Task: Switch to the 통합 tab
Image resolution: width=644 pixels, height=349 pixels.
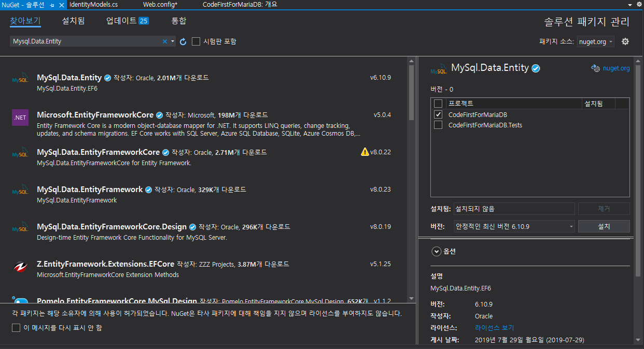Action: pyautogui.click(x=179, y=21)
